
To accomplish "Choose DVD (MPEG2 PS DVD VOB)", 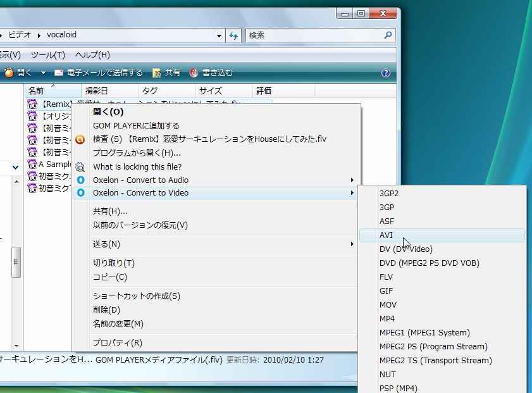I will click(x=442, y=263).
